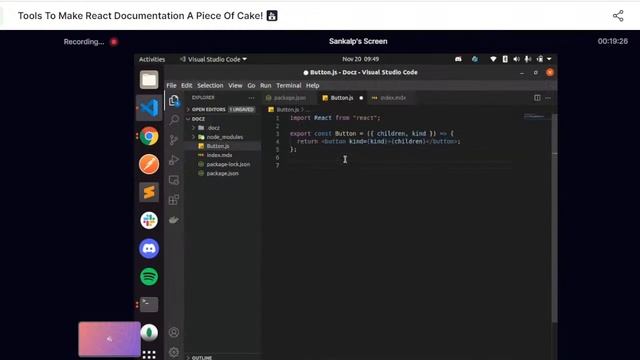Image resolution: width=640 pixels, height=360 pixels.
Task: Open Slack from the dock
Action: (149, 220)
